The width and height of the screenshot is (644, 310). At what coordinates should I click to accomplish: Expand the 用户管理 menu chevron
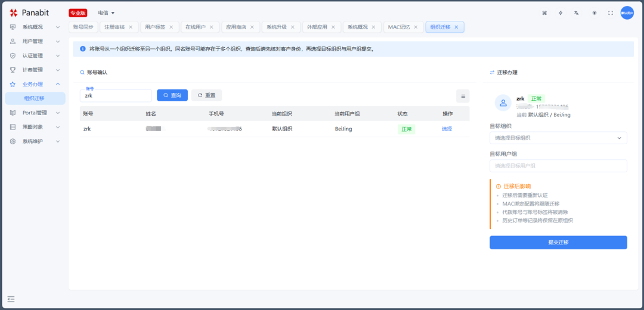pyautogui.click(x=57, y=42)
